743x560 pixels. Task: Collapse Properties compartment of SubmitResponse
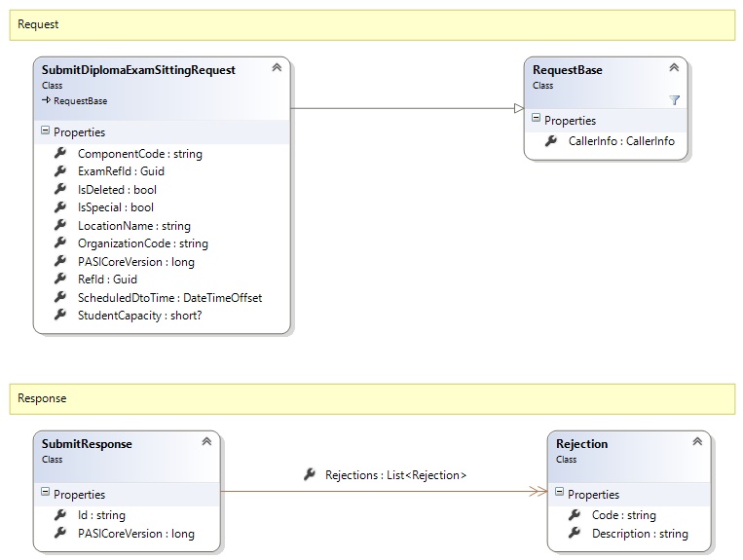45,494
